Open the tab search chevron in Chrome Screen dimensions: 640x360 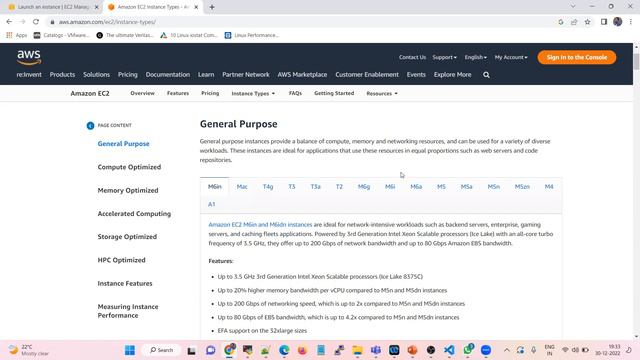point(573,6)
